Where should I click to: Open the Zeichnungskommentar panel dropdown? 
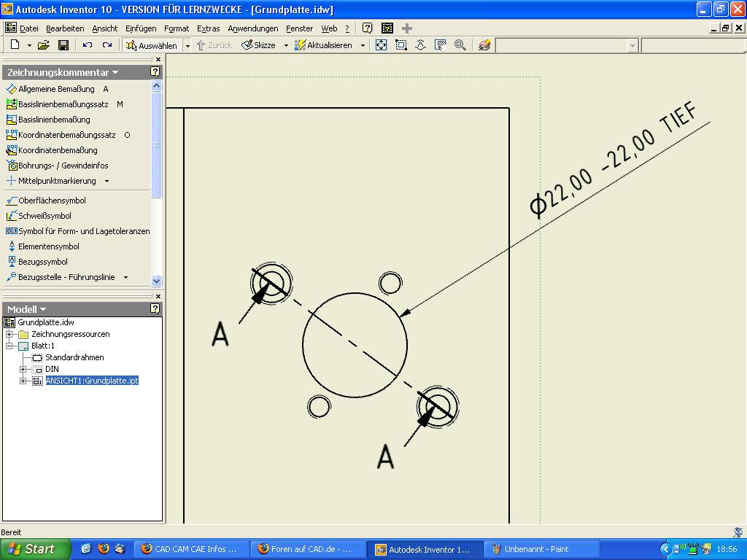115,73
